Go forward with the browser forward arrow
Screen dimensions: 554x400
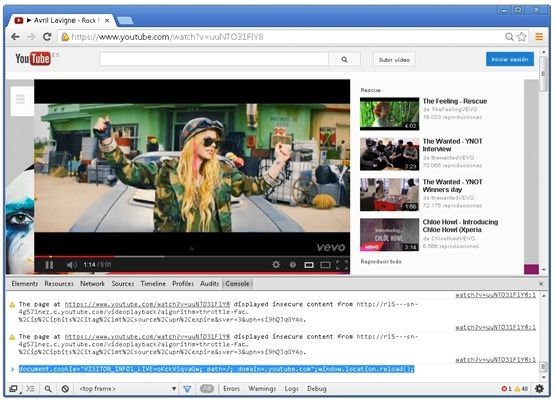click(31, 37)
